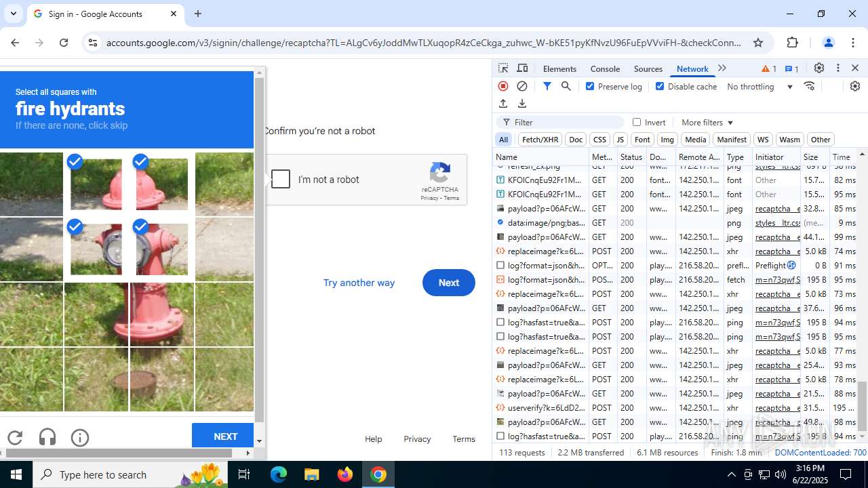Viewport: 868px width, 488px height.
Task: Switch to the Elements tab
Action: click(559, 68)
